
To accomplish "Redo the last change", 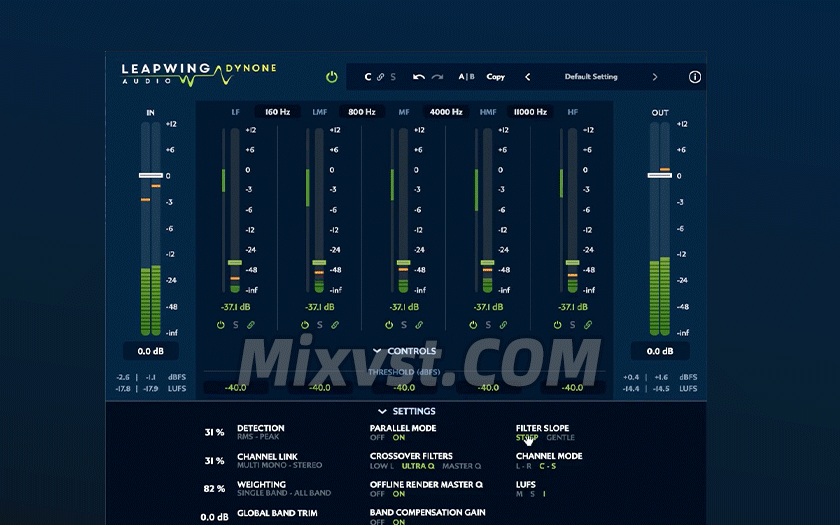I will click(x=438, y=77).
